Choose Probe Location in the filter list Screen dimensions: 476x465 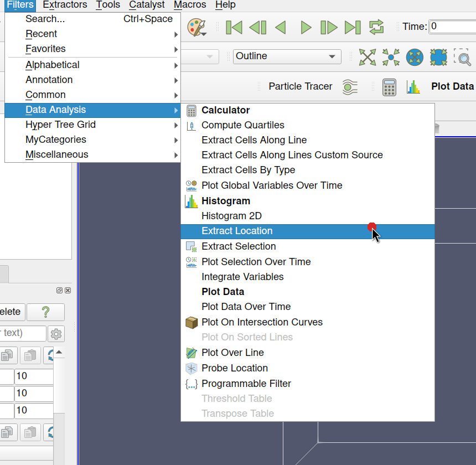point(235,368)
